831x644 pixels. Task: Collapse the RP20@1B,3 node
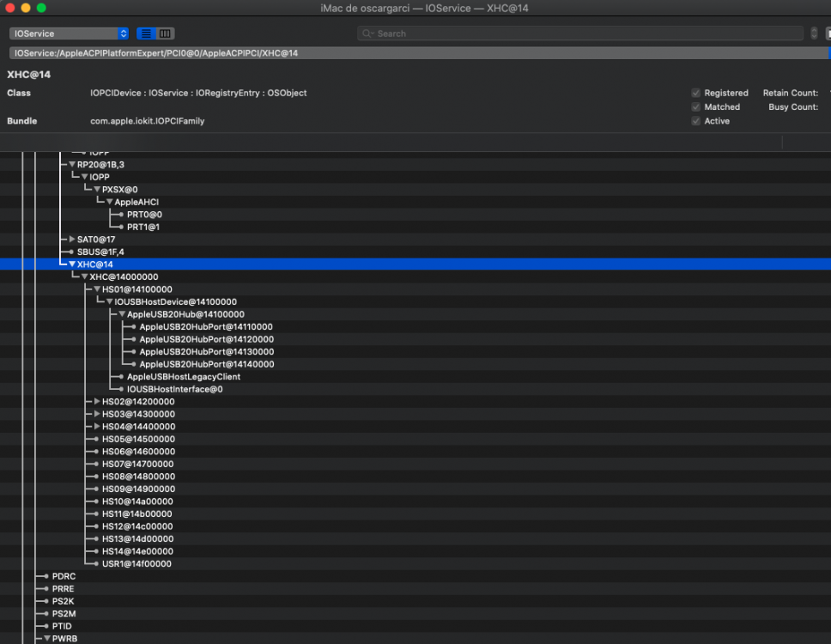click(x=72, y=164)
